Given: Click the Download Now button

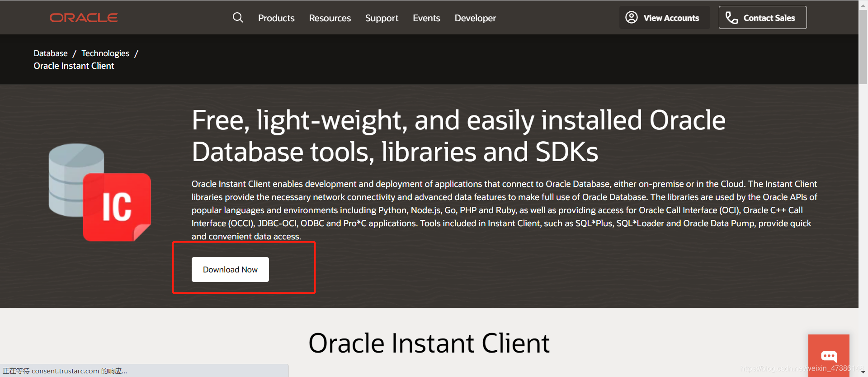Looking at the screenshot, I should 230,270.
